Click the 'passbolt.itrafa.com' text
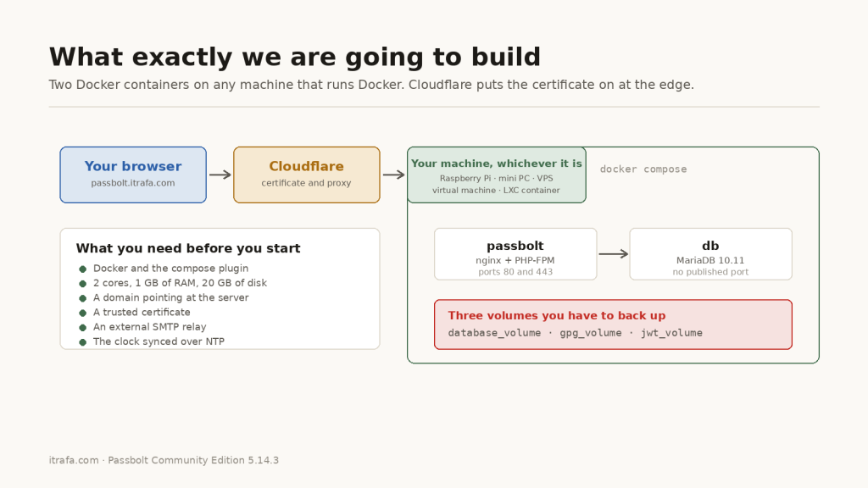Image resolution: width=868 pixels, height=488 pixels. 133,183
